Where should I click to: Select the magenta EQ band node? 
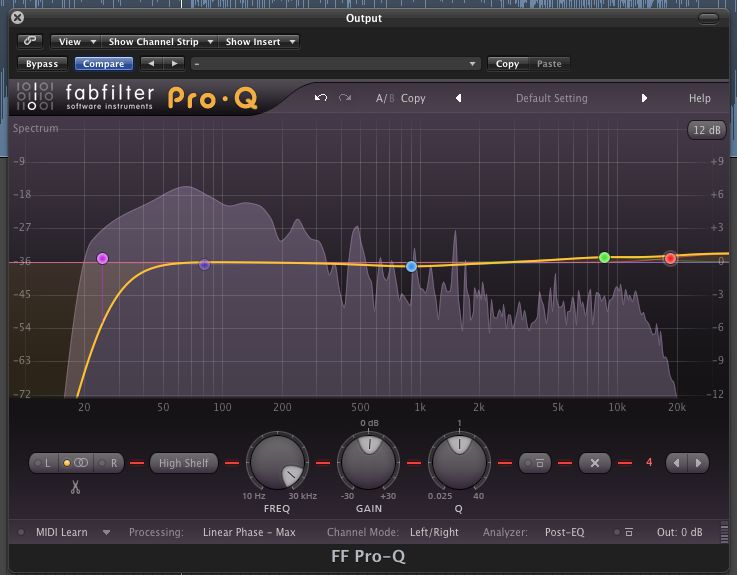pyautogui.click(x=102, y=258)
